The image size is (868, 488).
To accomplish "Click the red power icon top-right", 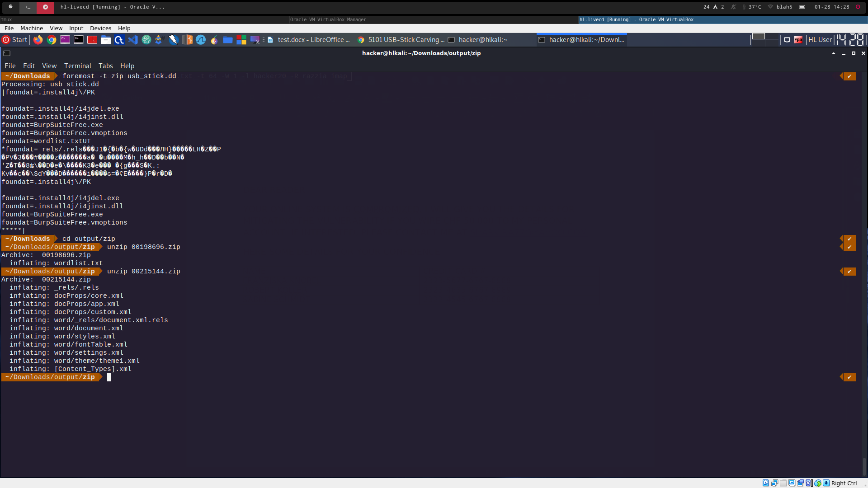I will 858,7.
